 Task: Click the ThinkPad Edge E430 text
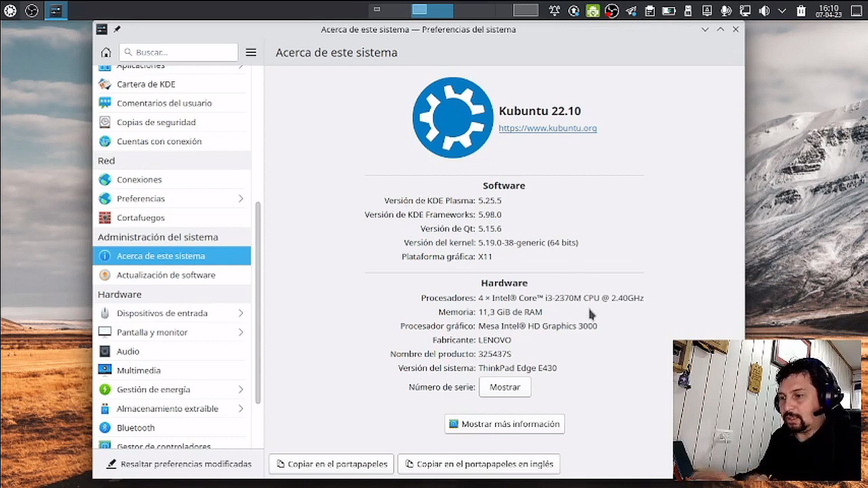(x=518, y=368)
